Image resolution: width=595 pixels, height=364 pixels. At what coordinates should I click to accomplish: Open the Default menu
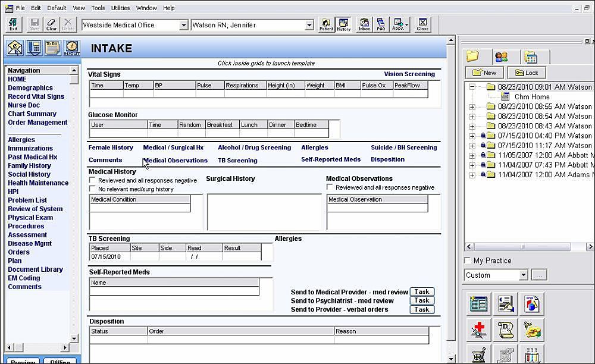click(57, 8)
